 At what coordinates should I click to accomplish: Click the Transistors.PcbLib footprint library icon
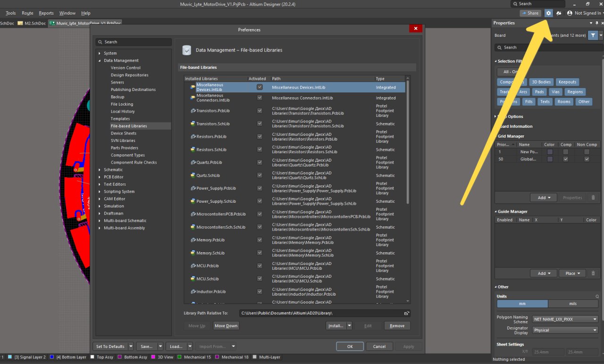193,111
